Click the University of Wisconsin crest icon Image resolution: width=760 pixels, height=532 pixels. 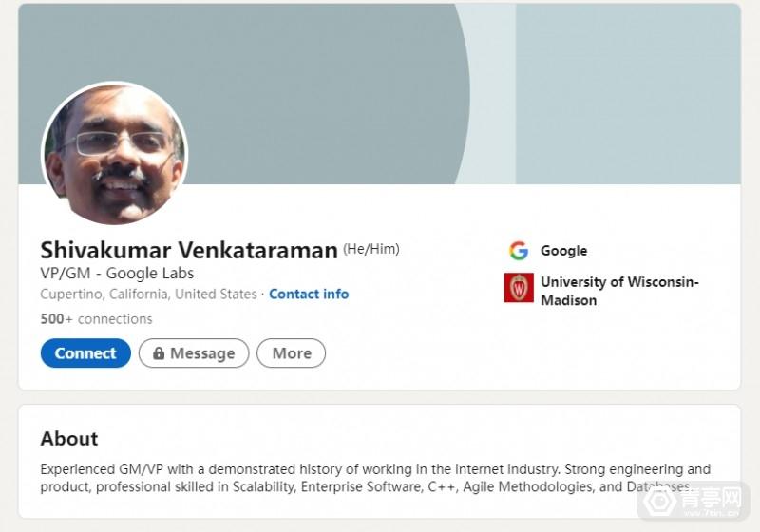pos(519,288)
